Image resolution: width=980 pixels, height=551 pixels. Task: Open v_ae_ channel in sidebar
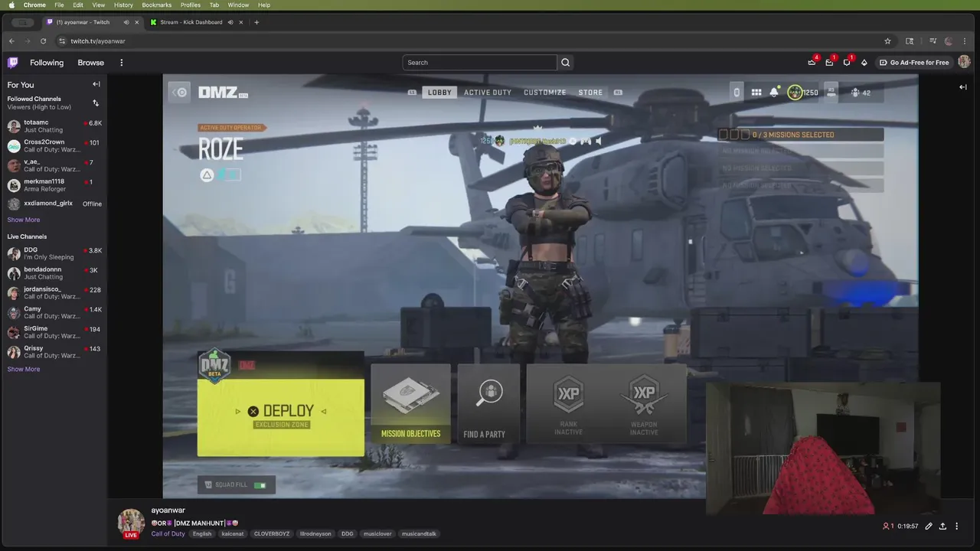(54, 165)
